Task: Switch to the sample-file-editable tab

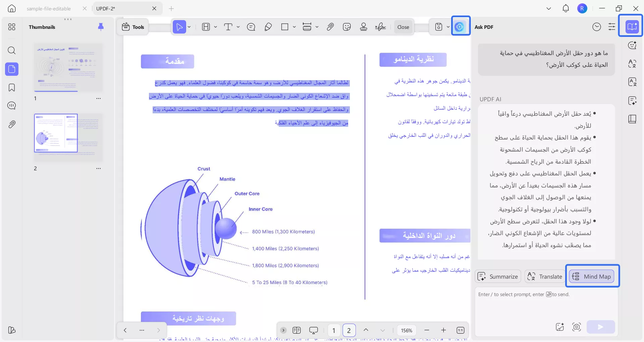Action: point(49,9)
